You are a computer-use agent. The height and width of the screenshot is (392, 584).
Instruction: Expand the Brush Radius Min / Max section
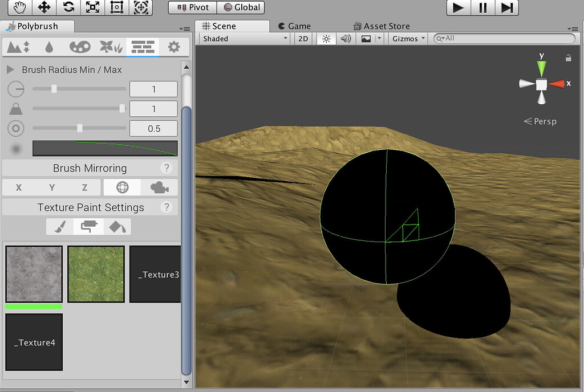coord(10,70)
